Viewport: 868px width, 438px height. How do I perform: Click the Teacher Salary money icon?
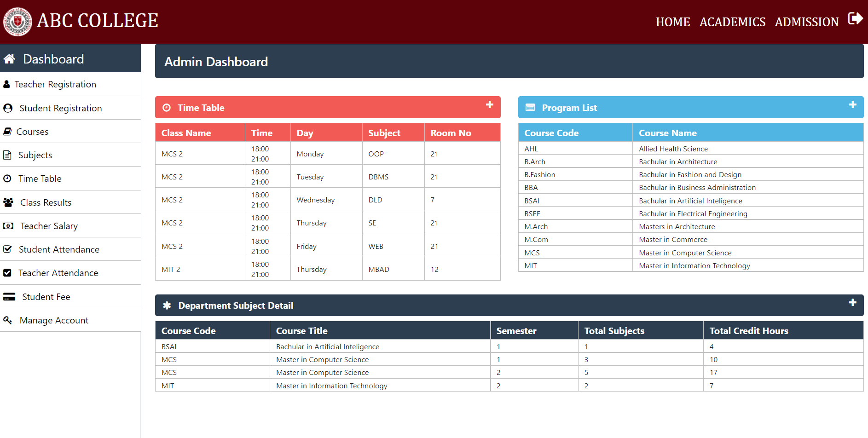(x=8, y=225)
